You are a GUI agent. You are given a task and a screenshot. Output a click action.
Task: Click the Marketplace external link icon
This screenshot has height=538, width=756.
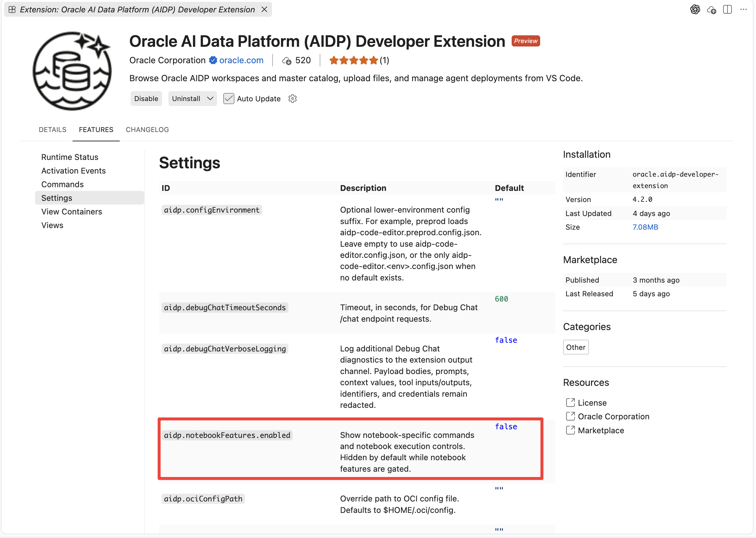click(x=570, y=430)
